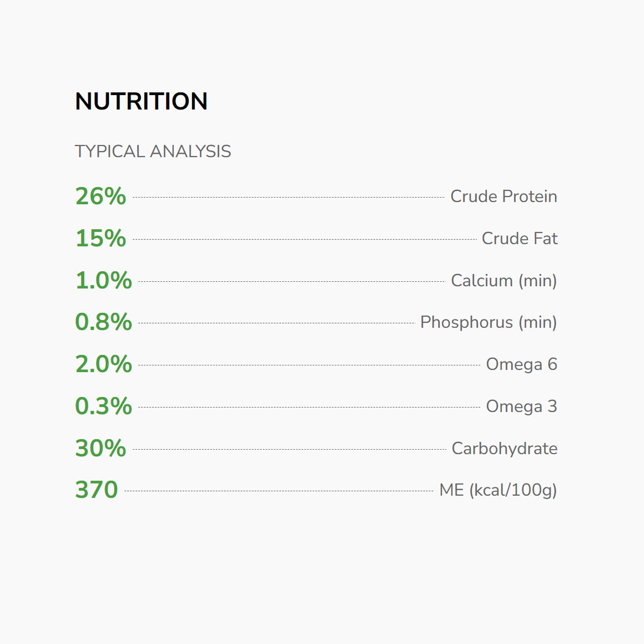
Task: Click the dotted line beside Crude Fat
Action: coord(304,239)
